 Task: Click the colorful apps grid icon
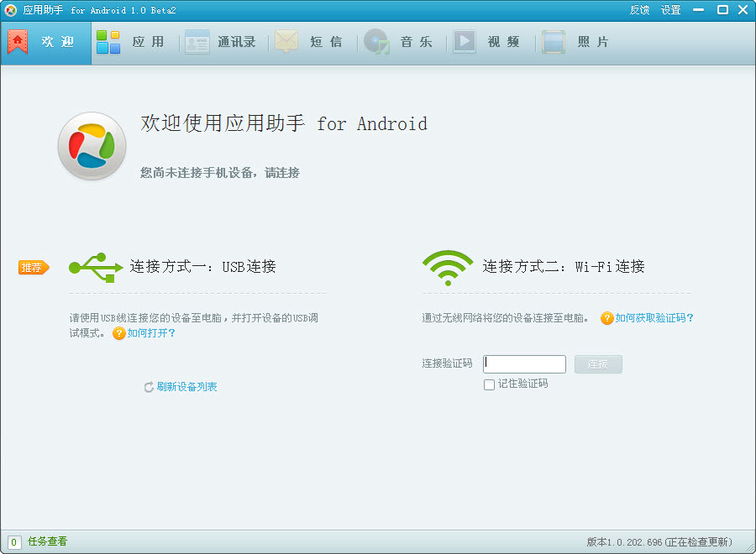click(x=108, y=42)
